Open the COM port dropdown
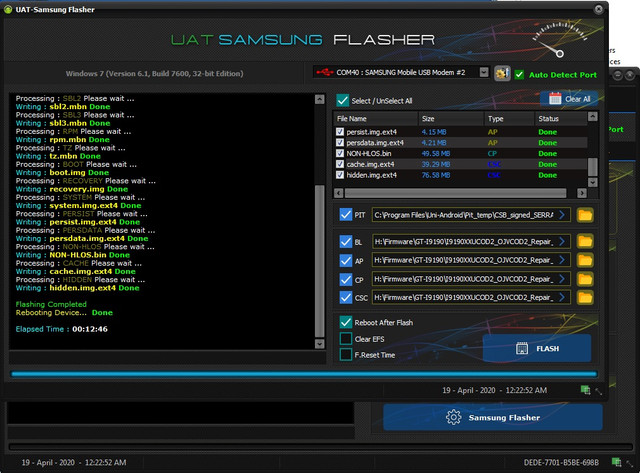640x473 pixels. click(x=484, y=72)
